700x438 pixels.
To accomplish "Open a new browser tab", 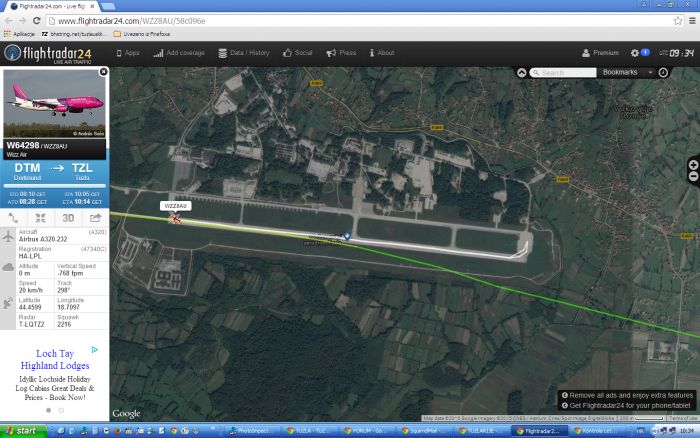I will (108, 6).
